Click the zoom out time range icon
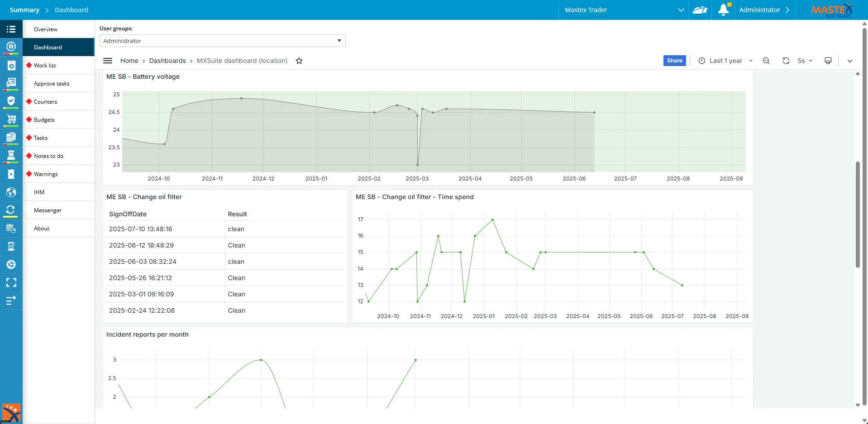 point(766,61)
